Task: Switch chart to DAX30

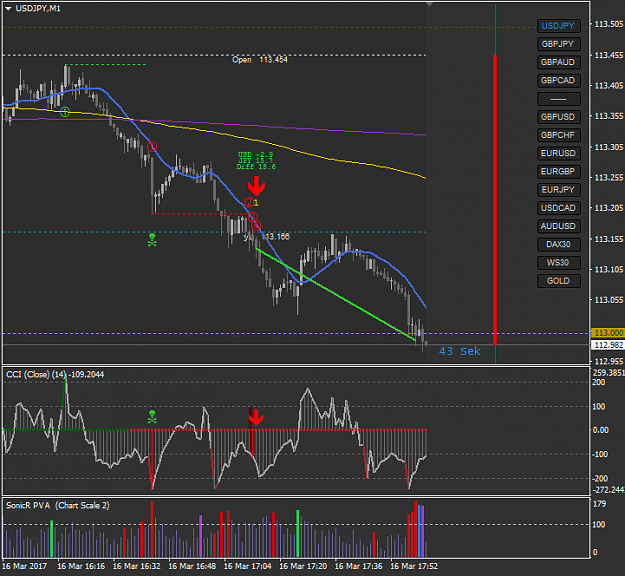Action: click(x=558, y=244)
